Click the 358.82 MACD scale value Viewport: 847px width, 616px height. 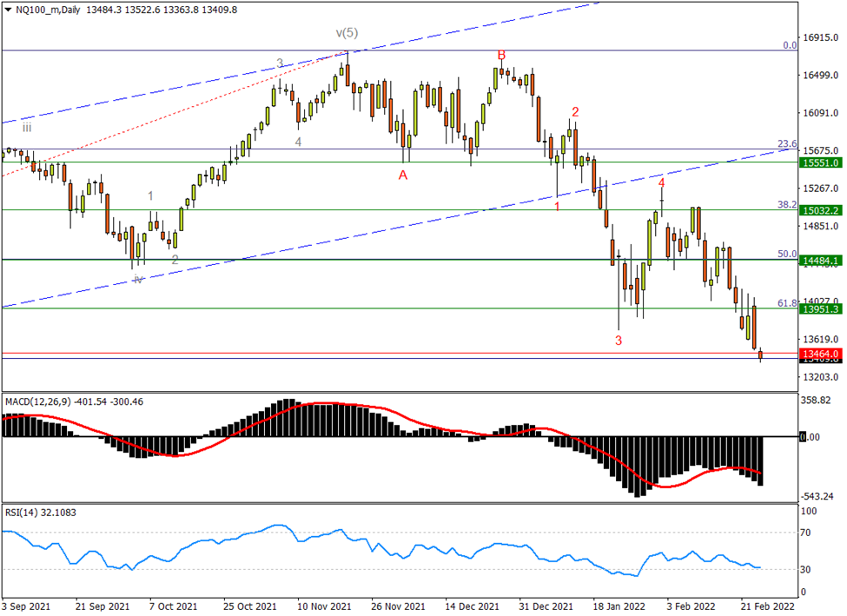click(x=817, y=401)
